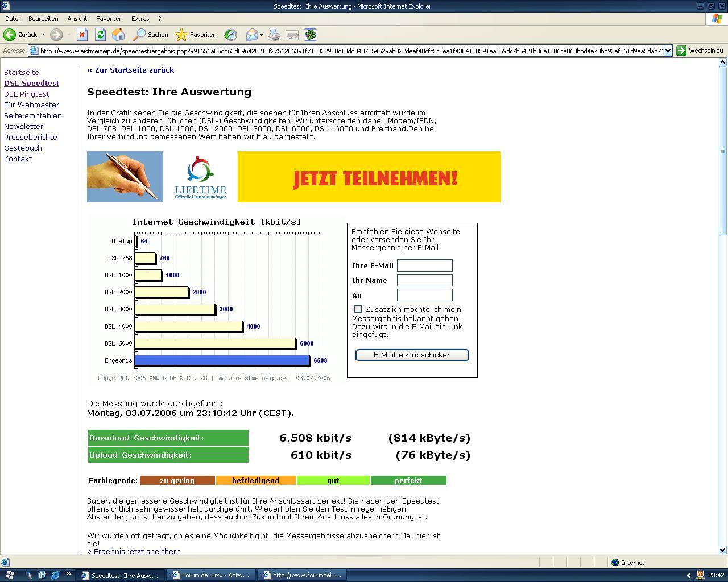Open the mail button dropdown arrow
Image resolution: width=728 pixels, height=582 pixels.
[261, 35]
